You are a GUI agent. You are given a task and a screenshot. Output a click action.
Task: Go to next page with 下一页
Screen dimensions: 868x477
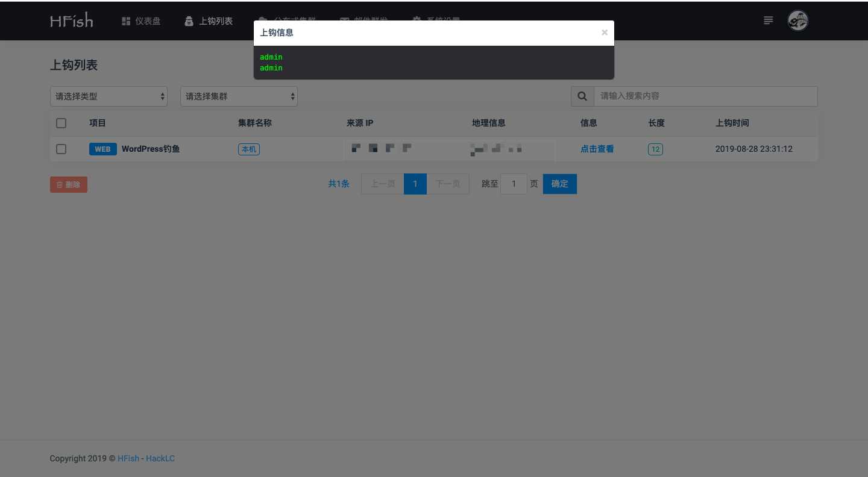point(448,184)
